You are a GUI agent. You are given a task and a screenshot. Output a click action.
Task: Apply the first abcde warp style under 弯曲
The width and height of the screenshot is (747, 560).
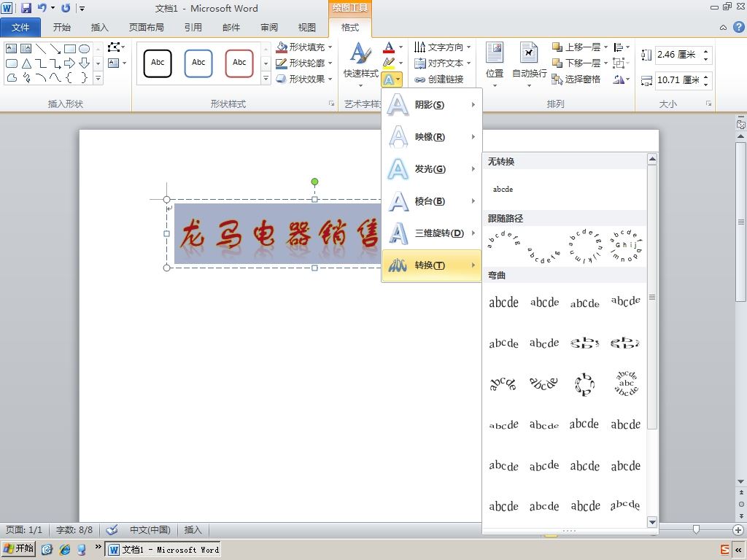click(x=503, y=303)
